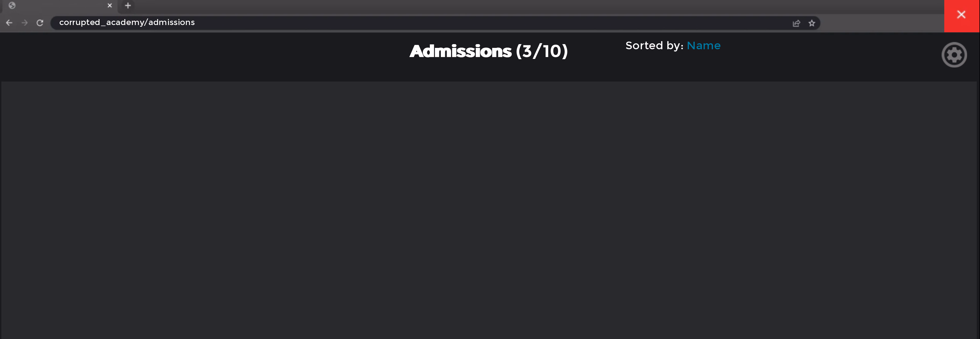Bookmark the page with the star icon
The width and height of the screenshot is (980, 339).
[812, 23]
